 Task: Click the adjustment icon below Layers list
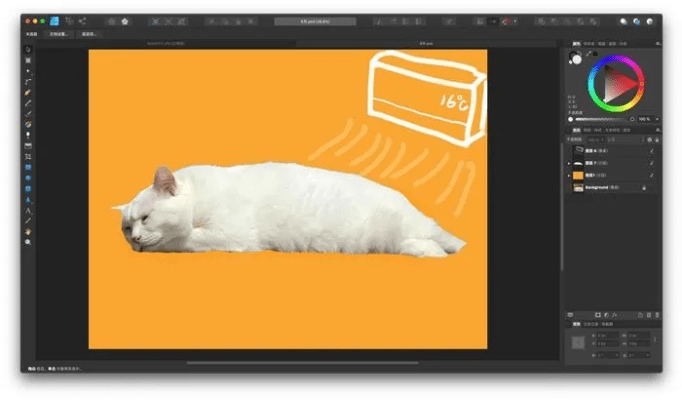click(606, 315)
